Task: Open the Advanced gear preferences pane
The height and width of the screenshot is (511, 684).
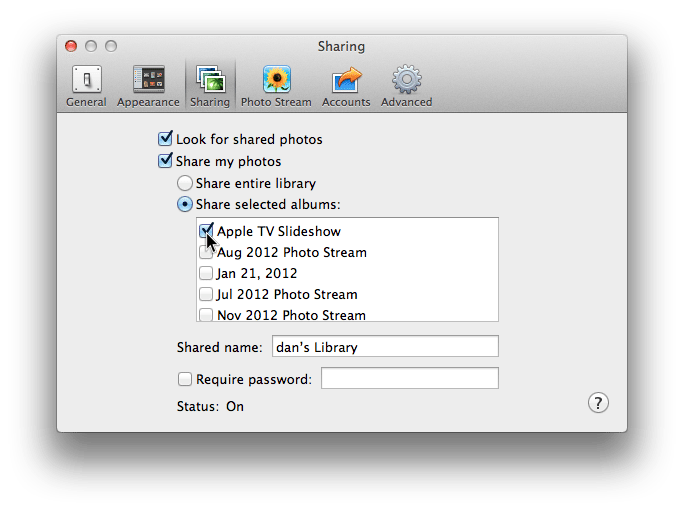Action: [407, 86]
